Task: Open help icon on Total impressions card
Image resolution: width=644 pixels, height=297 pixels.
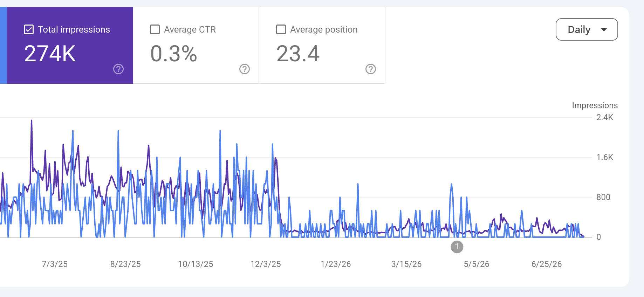Action: point(118,69)
